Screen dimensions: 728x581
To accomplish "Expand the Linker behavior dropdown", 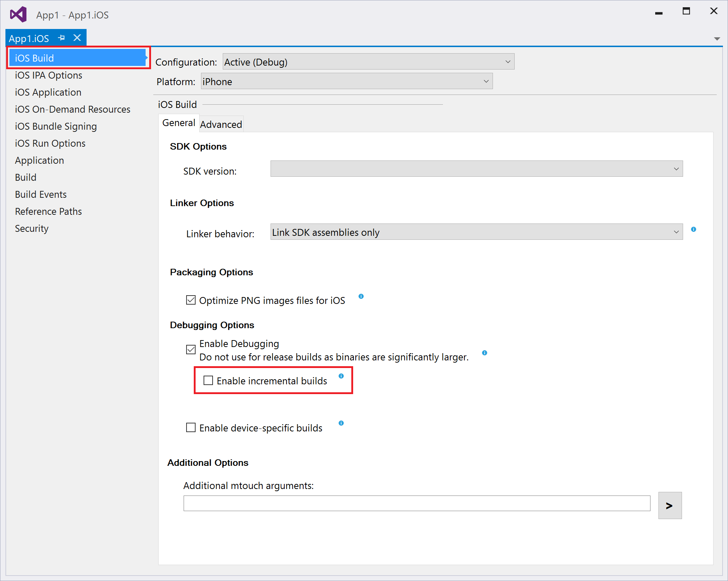I will tap(678, 231).
